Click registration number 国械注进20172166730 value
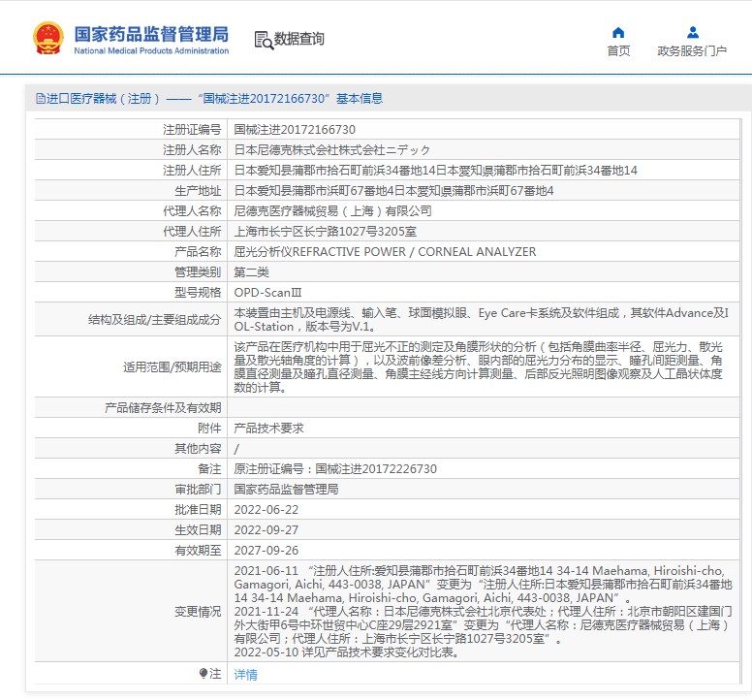The image size is (752, 700). point(295,129)
